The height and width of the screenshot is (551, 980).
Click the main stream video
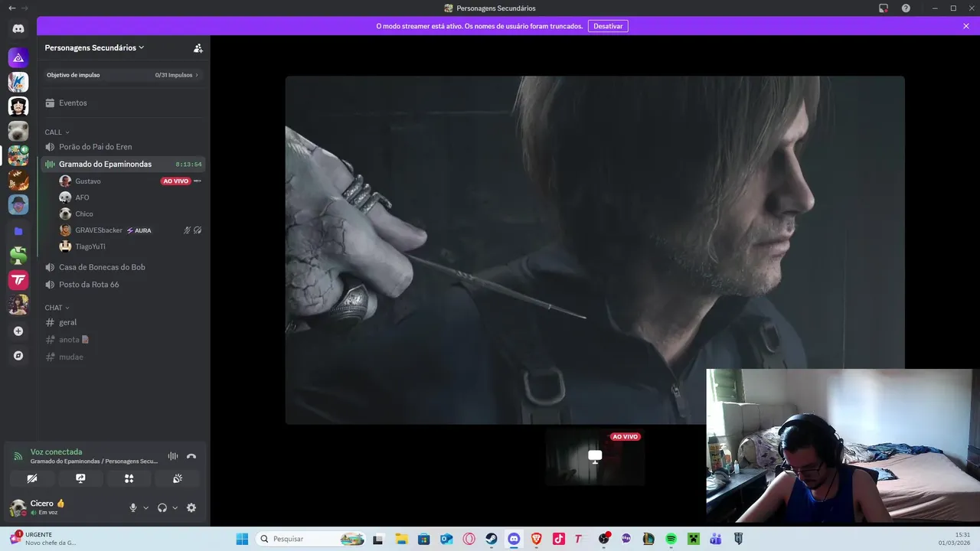595,249
